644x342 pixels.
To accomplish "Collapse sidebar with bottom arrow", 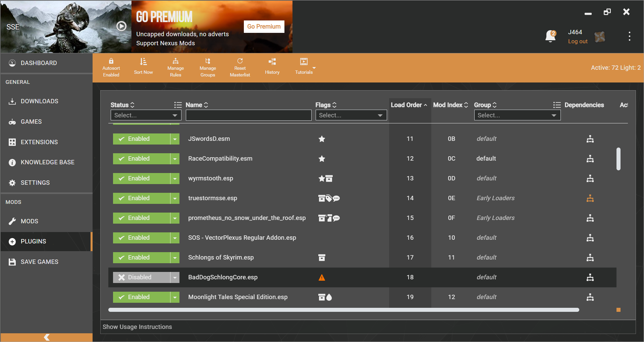I will click(x=47, y=337).
